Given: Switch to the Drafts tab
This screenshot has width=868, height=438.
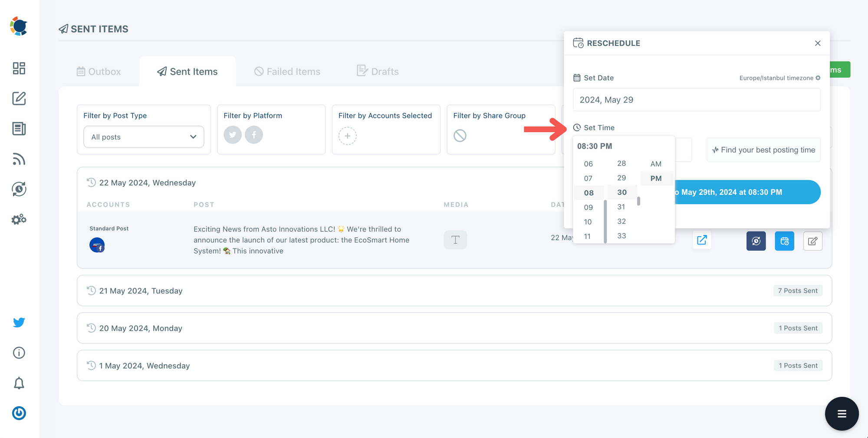Looking at the screenshot, I should [x=378, y=71].
